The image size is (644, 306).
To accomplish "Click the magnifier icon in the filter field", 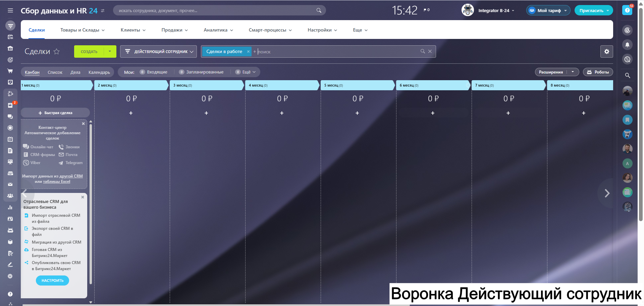I will tap(423, 51).
